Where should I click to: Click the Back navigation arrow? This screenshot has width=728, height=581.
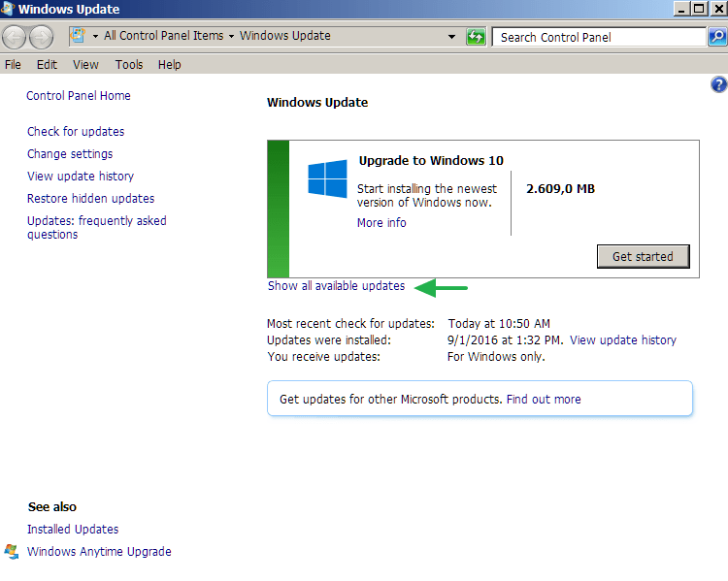pos(14,37)
